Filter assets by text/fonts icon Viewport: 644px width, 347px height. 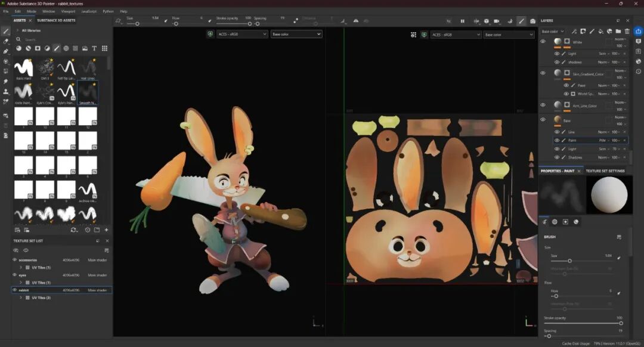click(94, 48)
